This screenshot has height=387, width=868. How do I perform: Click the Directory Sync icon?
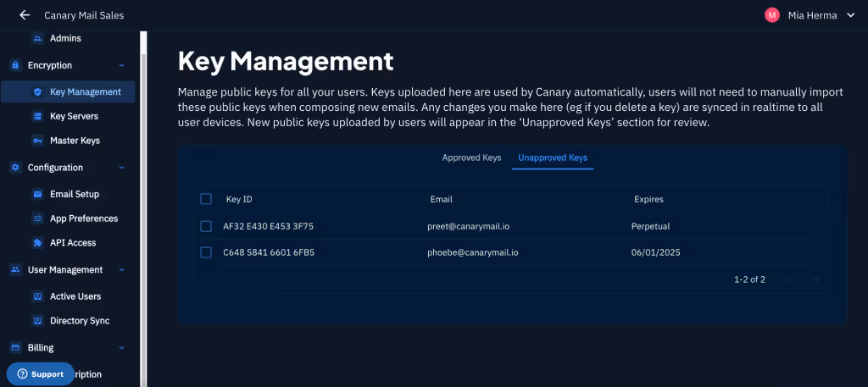click(x=37, y=321)
